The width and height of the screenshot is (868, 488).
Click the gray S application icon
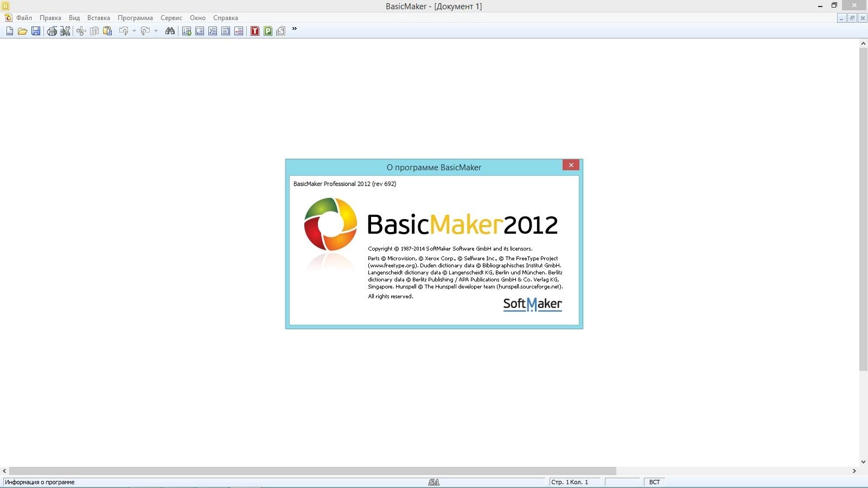tap(281, 31)
